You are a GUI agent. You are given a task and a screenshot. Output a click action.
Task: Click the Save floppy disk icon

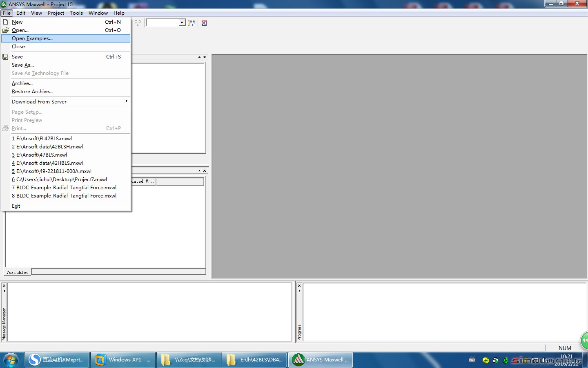pos(5,57)
